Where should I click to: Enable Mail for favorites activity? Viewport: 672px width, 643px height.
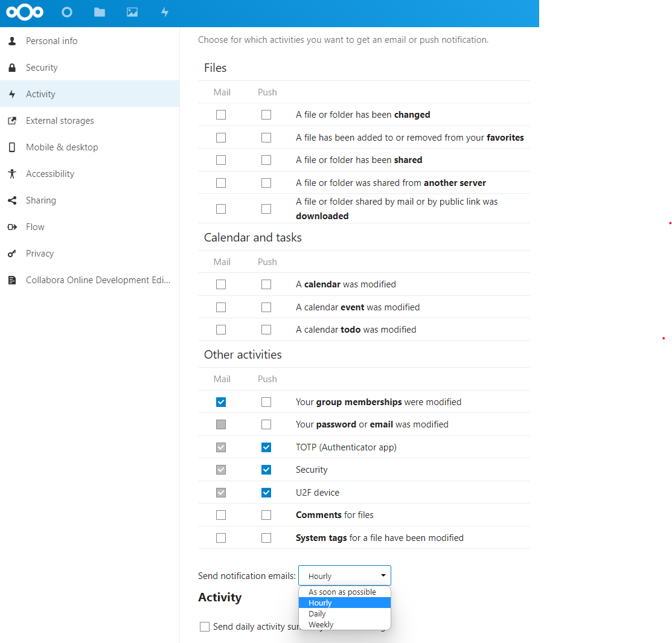221,137
